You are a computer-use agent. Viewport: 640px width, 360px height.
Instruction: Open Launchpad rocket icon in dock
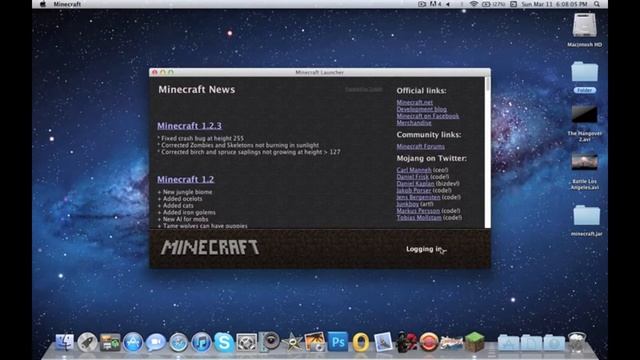87,342
